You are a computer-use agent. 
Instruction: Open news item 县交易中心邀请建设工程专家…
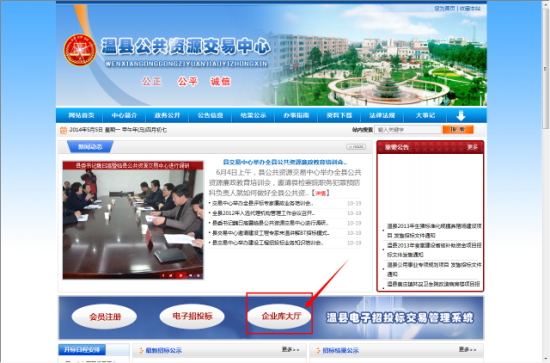(x=271, y=233)
